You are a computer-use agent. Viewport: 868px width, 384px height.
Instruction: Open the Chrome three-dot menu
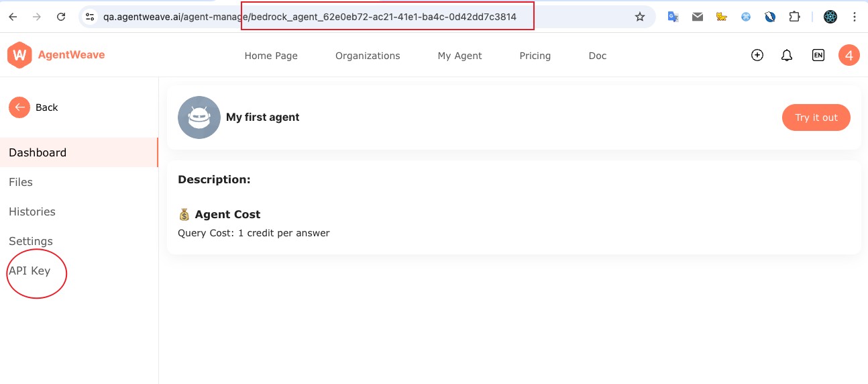coord(854,17)
